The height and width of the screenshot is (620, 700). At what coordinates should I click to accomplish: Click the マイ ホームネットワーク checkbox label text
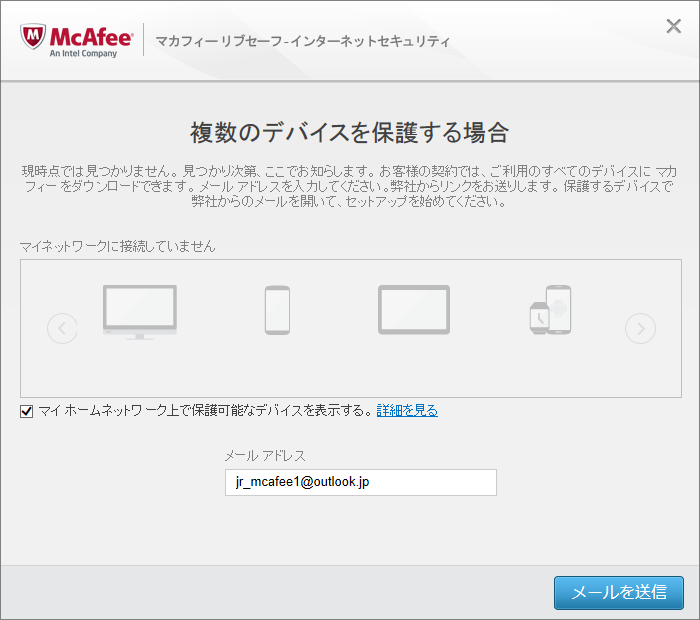click(205, 411)
